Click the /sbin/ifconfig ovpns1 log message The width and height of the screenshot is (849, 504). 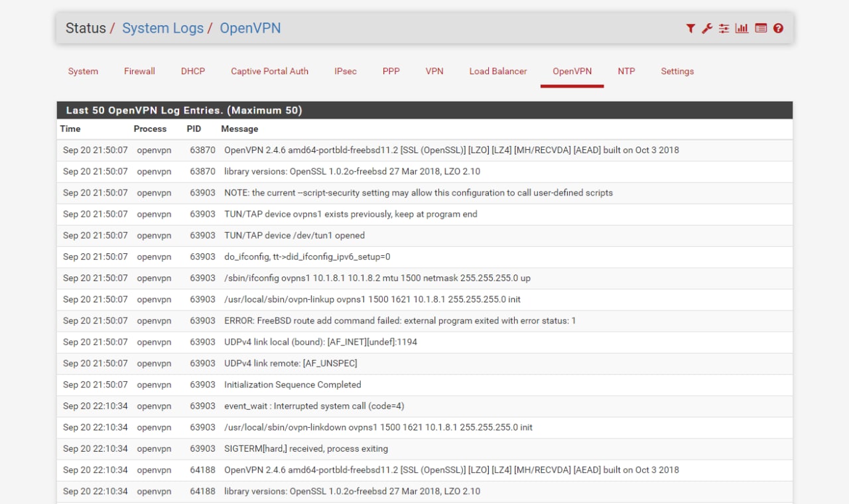click(x=377, y=279)
